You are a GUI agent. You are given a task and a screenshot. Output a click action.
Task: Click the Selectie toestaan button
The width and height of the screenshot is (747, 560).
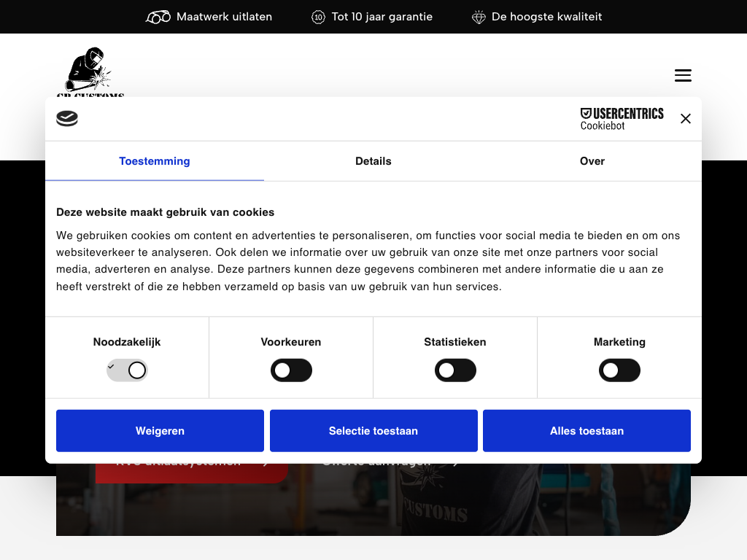pos(373,430)
